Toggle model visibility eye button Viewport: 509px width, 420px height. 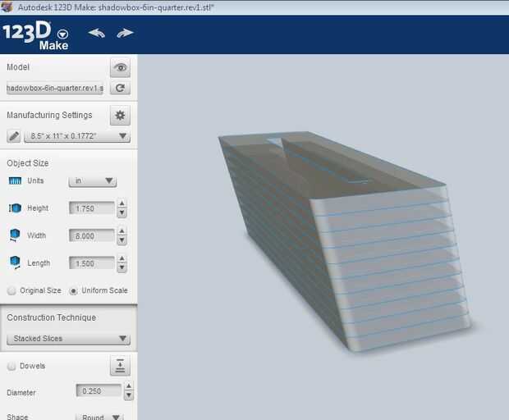pos(120,68)
